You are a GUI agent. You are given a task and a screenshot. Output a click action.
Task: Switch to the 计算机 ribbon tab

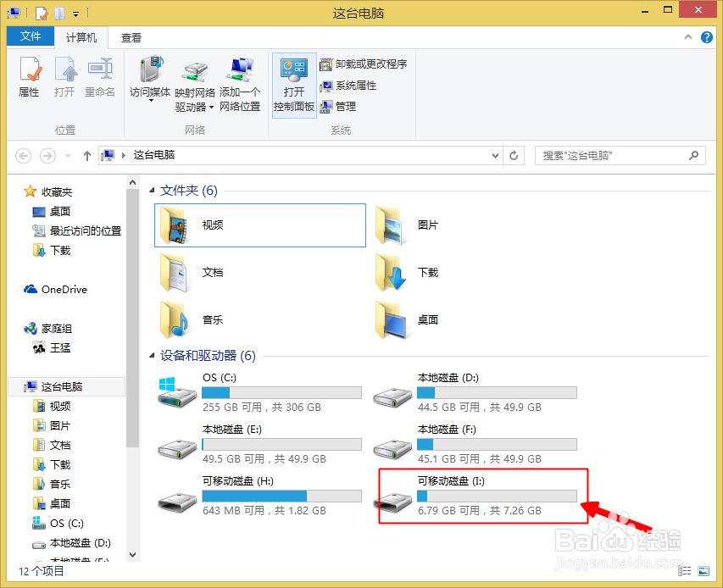[x=81, y=37]
